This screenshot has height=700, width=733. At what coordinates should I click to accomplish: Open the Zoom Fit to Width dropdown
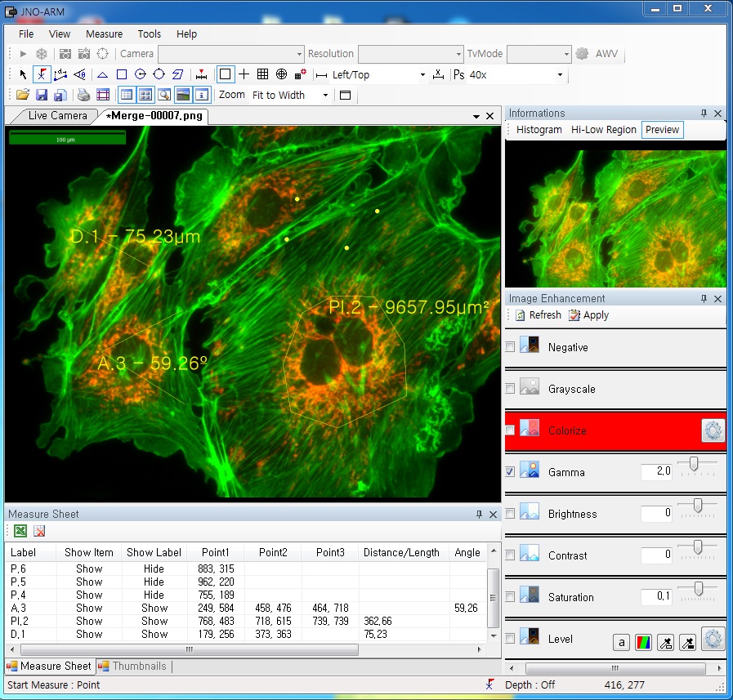click(325, 96)
